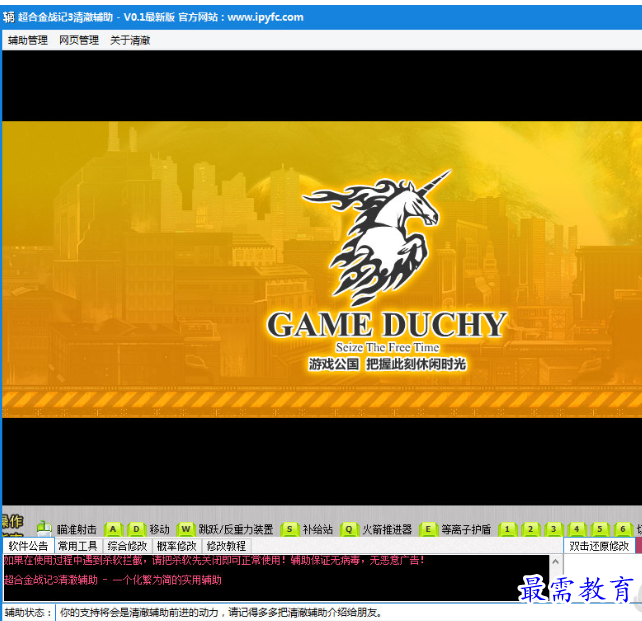Click the mouse aim-shoot icon

[44, 528]
